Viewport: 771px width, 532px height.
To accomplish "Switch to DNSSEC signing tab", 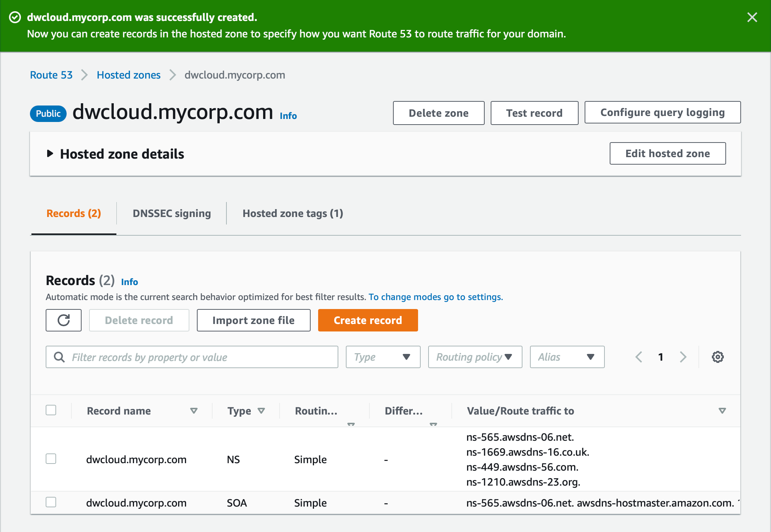I will 172,213.
